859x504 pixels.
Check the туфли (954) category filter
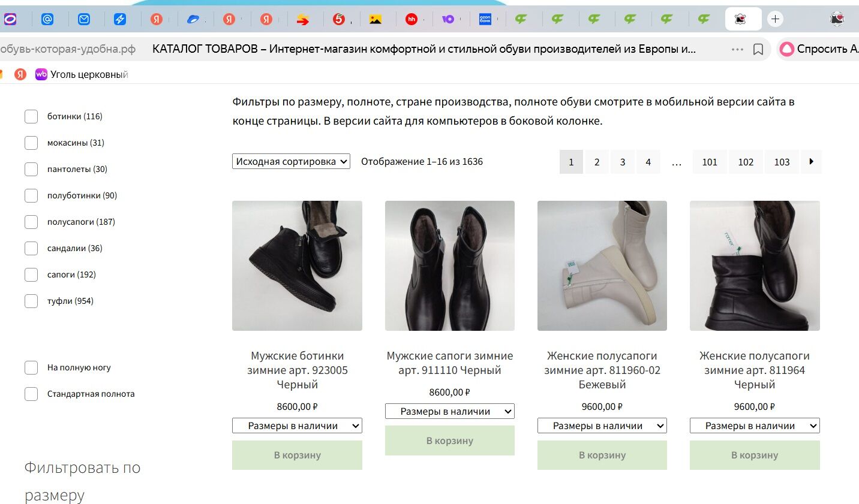(31, 301)
